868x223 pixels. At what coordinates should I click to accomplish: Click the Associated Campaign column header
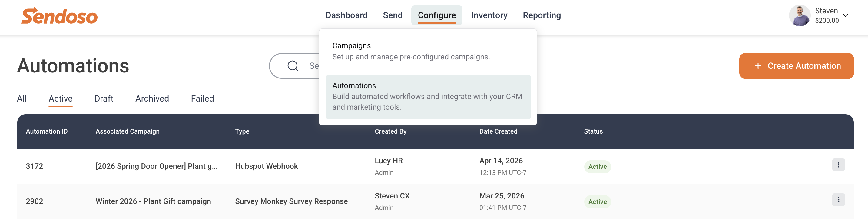128,131
